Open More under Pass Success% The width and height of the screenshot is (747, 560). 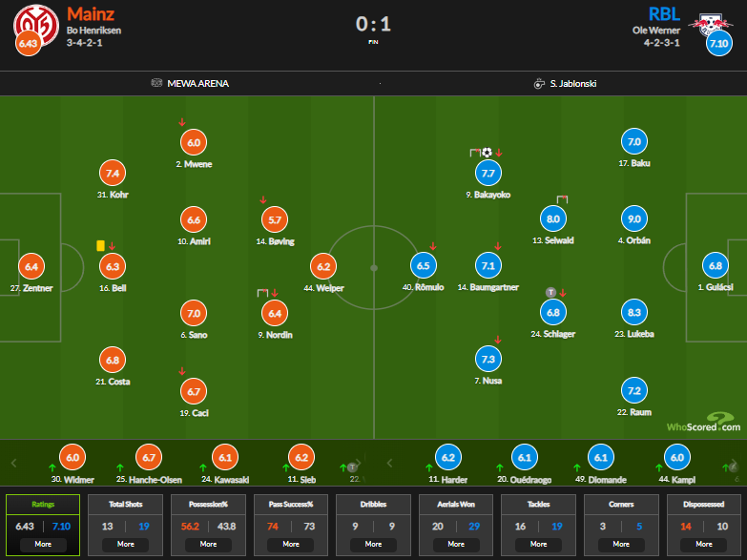(291, 545)
